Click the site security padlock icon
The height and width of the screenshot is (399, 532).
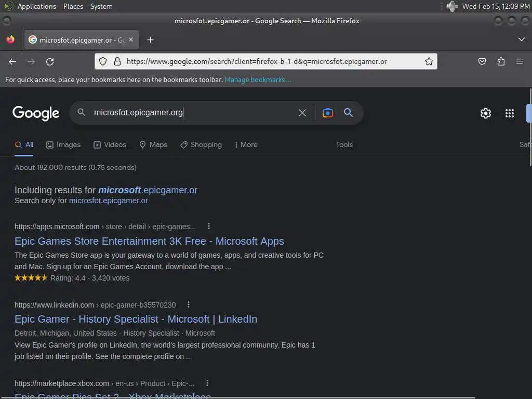click(x=117, y=61)
